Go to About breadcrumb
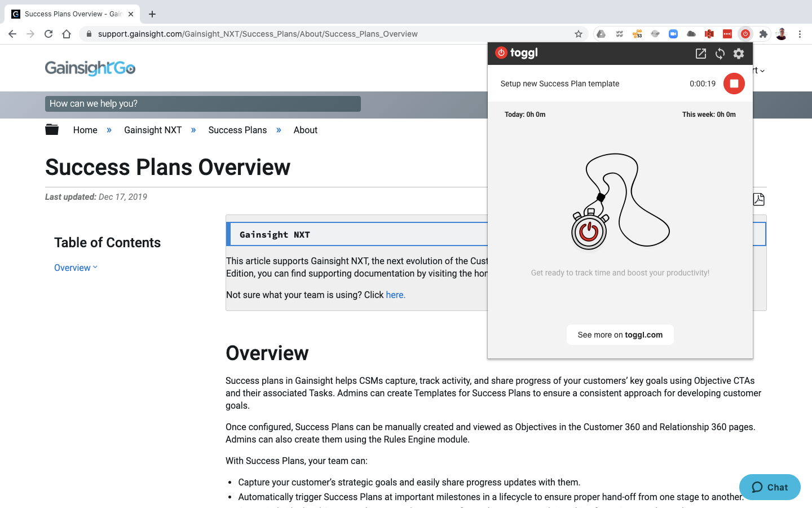This screenshot has width=812, height=508. [306, 130]
